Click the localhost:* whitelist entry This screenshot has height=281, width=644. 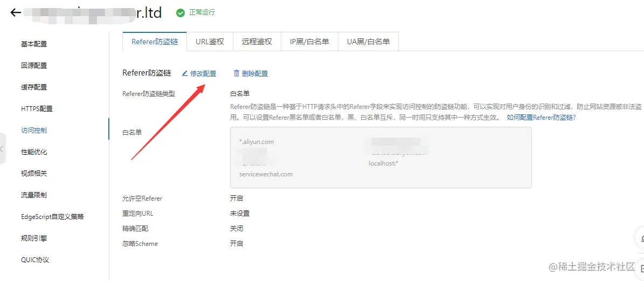[x=384, y=163]
